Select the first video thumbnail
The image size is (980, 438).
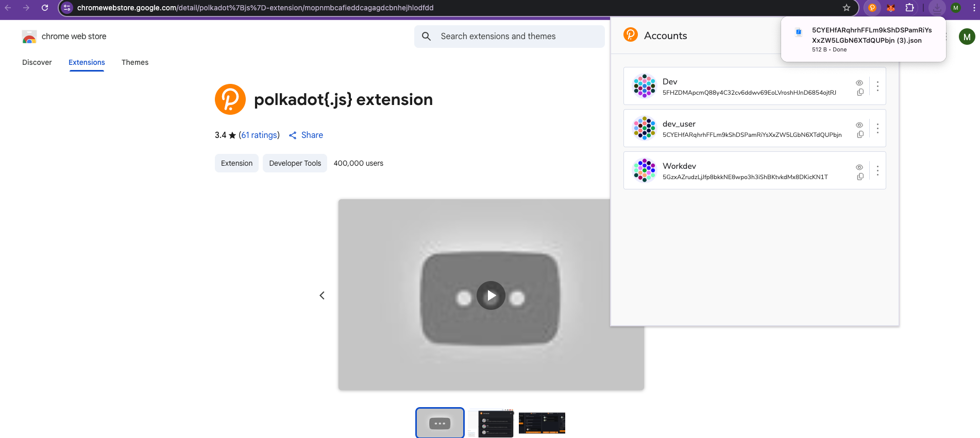coord(440,423)
